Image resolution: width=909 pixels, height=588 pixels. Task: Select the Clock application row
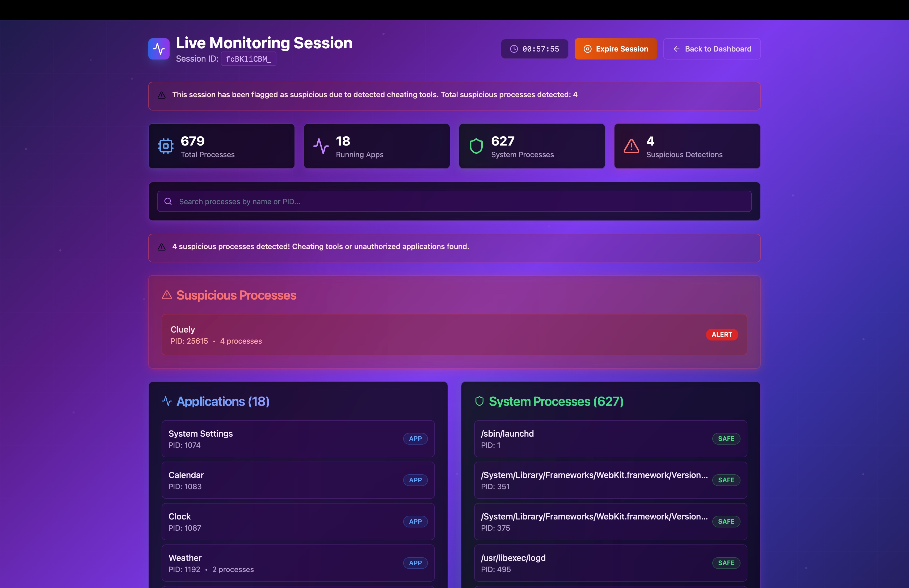coord(298,522)
